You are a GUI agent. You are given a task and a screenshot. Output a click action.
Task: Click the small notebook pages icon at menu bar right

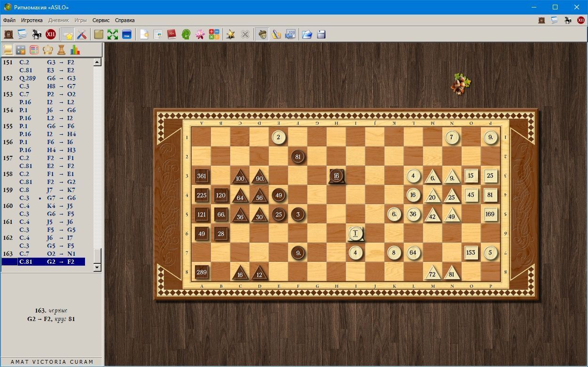click(555, 20)
